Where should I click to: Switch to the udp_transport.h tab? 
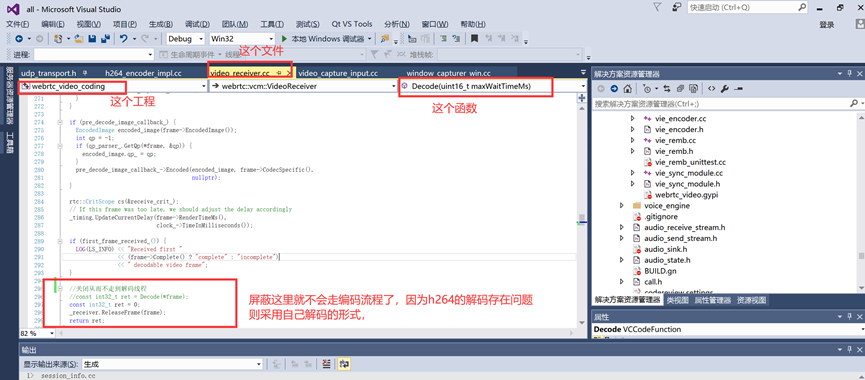(48, 73)
